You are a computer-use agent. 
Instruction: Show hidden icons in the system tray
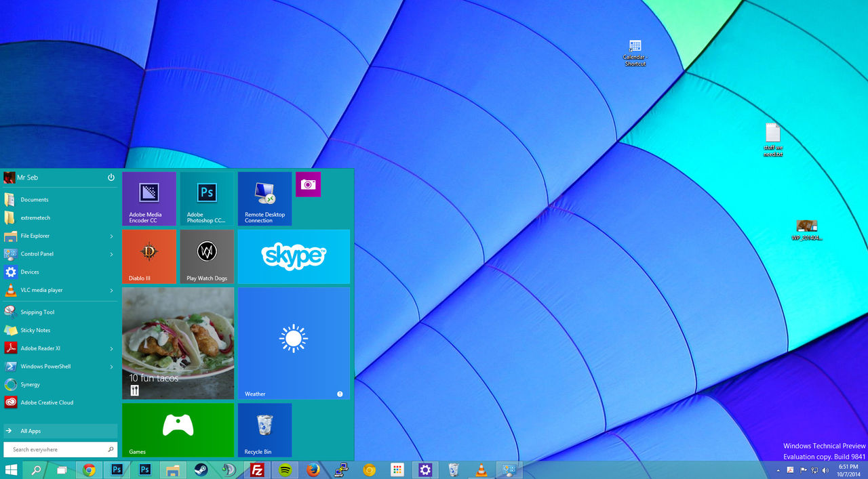[778, 470]
